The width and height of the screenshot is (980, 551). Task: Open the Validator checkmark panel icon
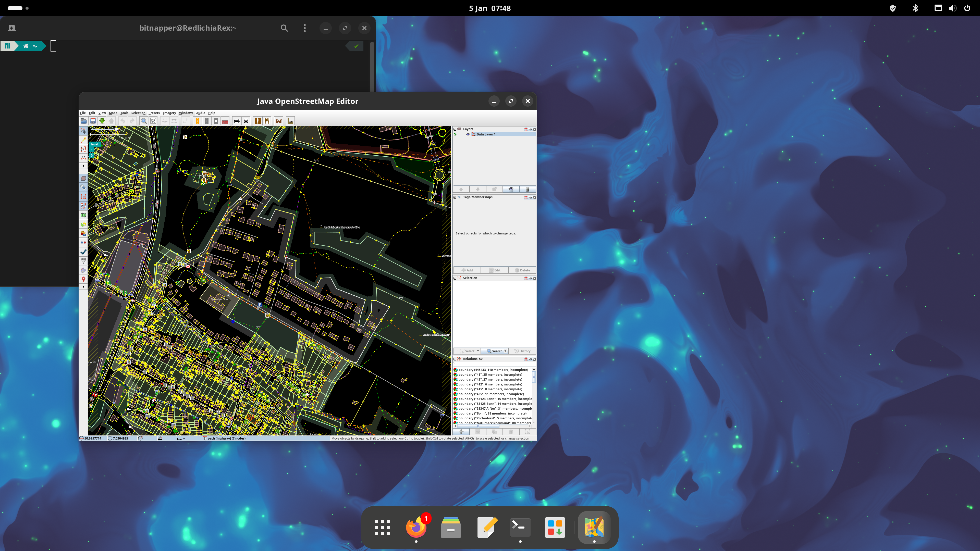(x=83, y=252)
